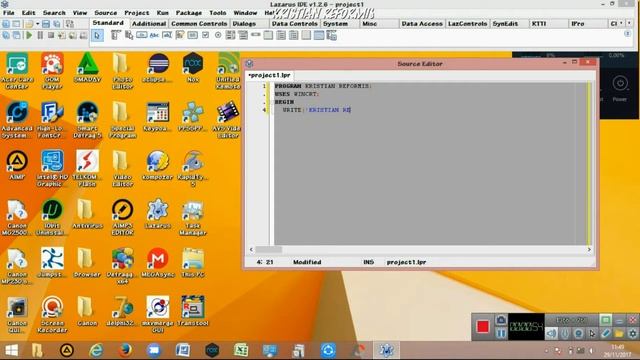
Task: Click the "Modified" status bar entry
Action: click(x=307, y=262)
